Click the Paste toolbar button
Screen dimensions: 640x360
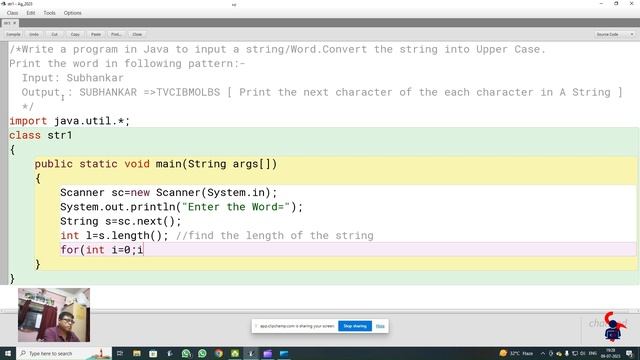click(x=96, y=35)
